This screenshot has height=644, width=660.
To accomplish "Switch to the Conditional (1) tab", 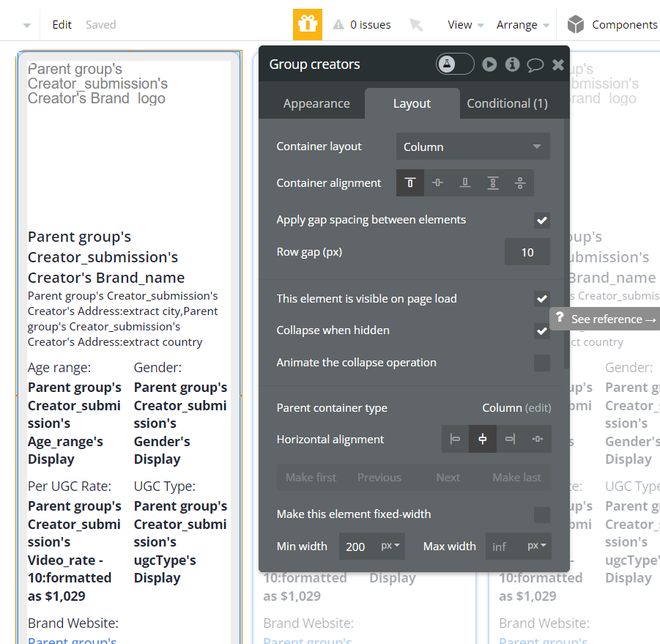I will (x=507, y=103).
